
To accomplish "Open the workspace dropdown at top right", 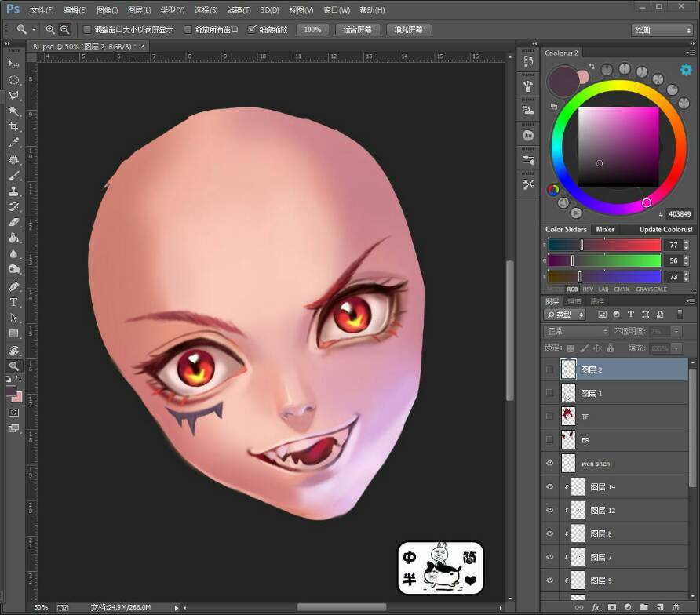I will click(x=662, y=30).
